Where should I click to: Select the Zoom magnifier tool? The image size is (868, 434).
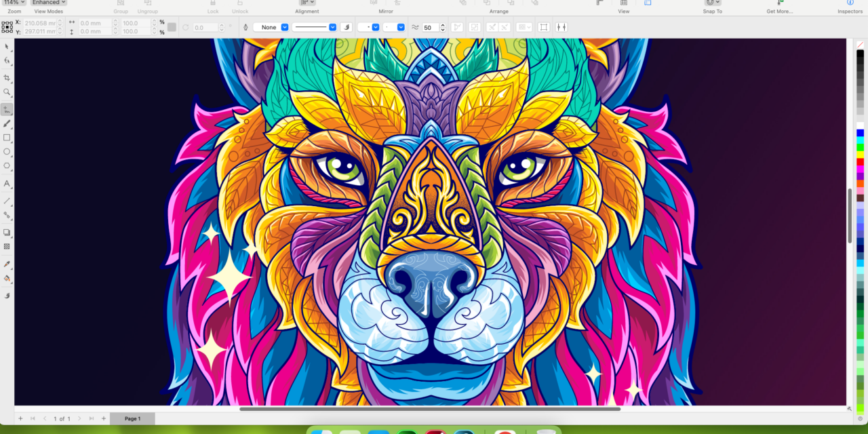coord(7,92)
